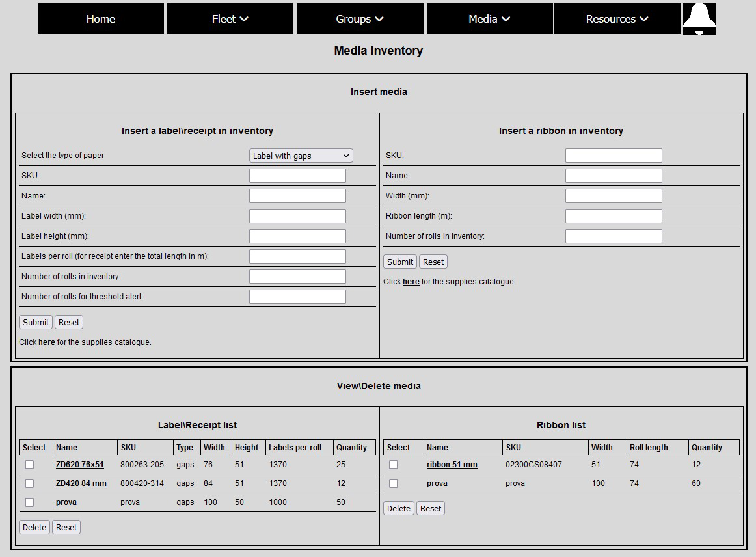
Task: Tick the ZD420 84 mm checkbox
Action: pyautogui.click(x=29, y=483)
